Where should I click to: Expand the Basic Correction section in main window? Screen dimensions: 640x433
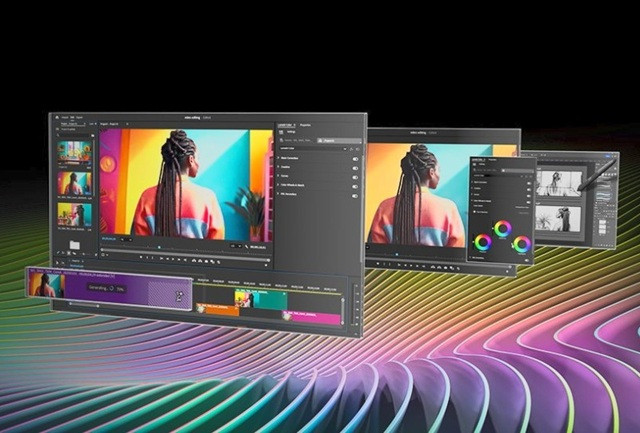[279, 158]
